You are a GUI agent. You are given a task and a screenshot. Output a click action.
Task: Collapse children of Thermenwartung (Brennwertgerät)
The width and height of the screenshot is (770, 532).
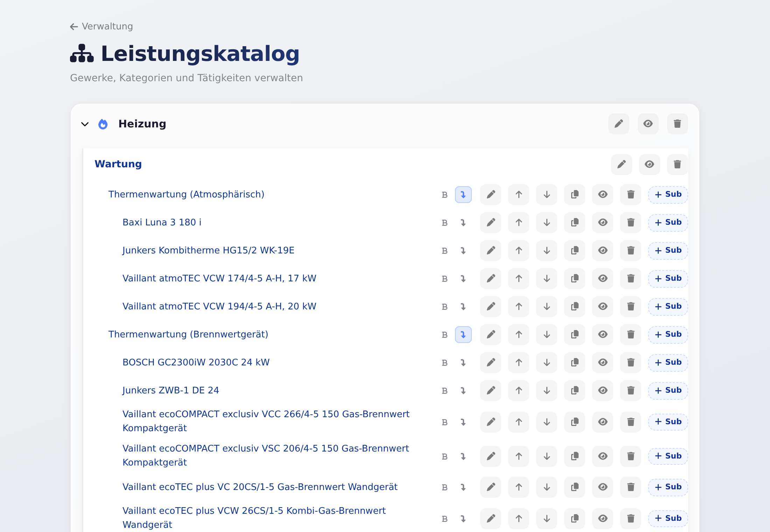pos(463,335)
